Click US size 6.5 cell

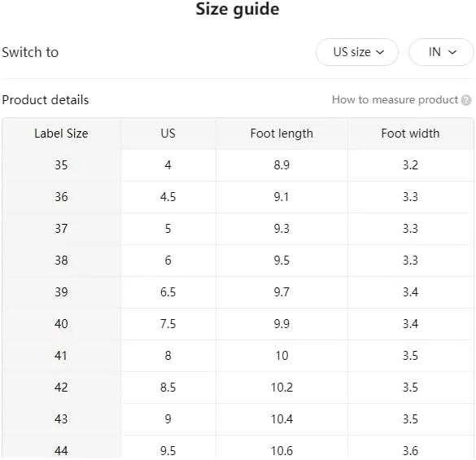point(168,292)
